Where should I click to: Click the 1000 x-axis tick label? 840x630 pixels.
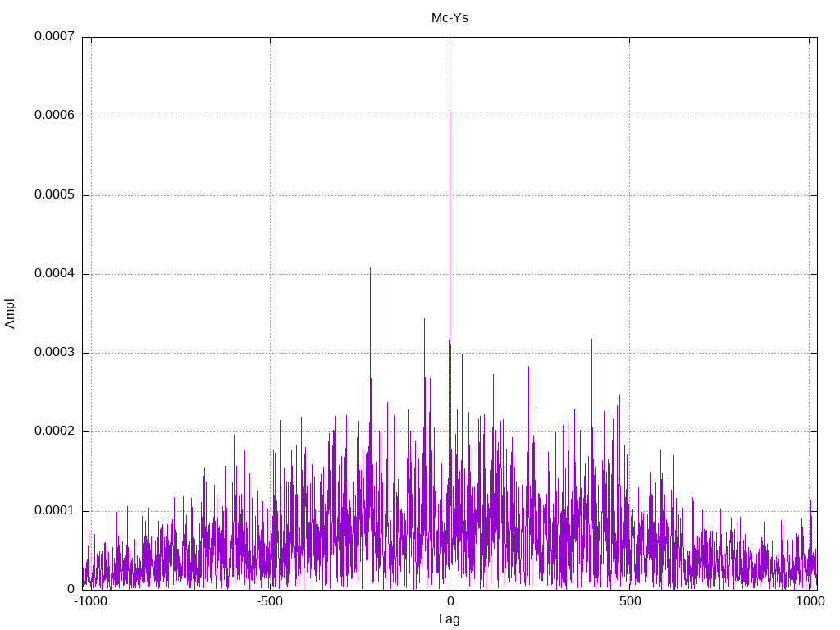[810, 601]
